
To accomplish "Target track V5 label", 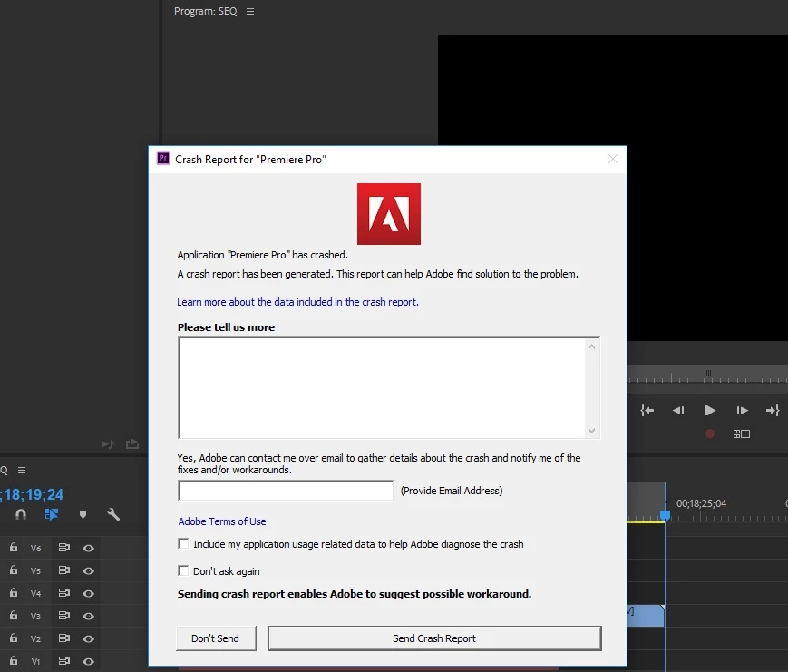I will point(35,571).
